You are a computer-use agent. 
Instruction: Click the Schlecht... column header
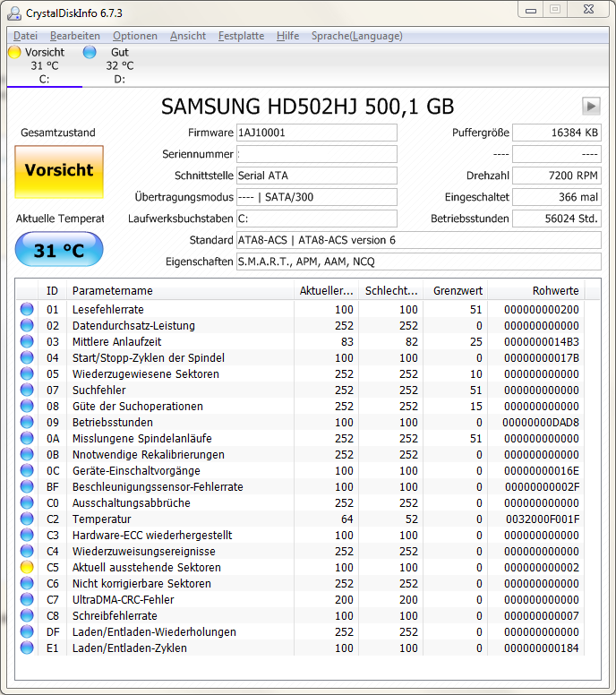coord(391,291)
